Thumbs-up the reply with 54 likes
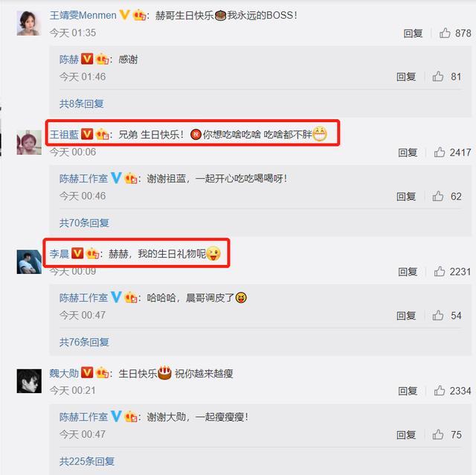The height and width of the screenshot is (475, 476). (438, 315)
